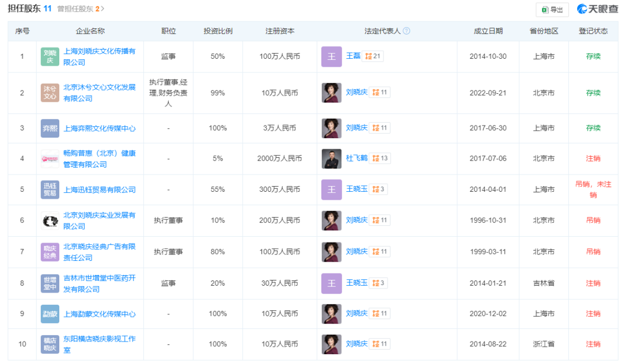Image resolution: width=622 pixels, height=364 pixels.
Task: Click 刘晓庆 photo in the 东阳横店 row
Action: pyautogui.click(x=331, y=344)
